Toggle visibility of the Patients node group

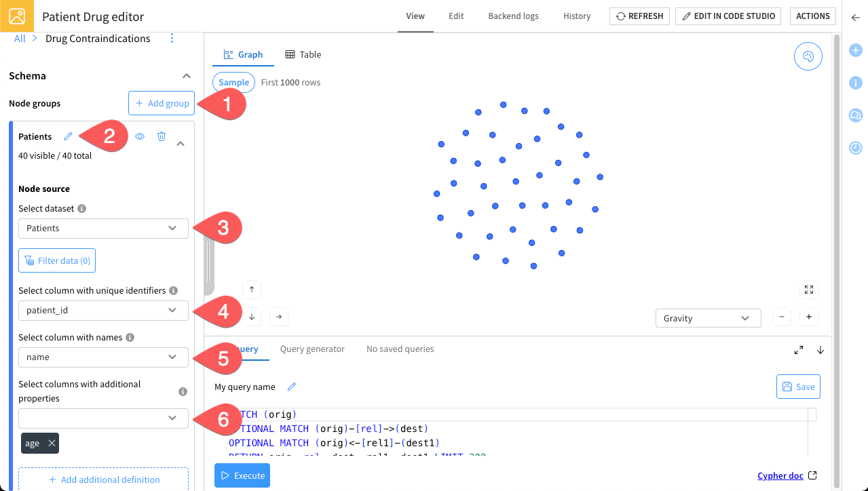tap(140, 136)
